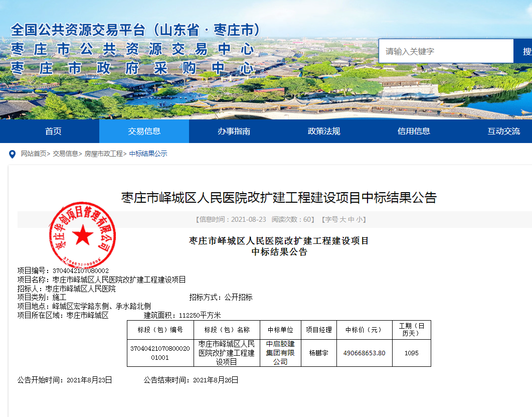
Task: Go to 办事指南 in the navigation bar
Action: click(234, 131)
